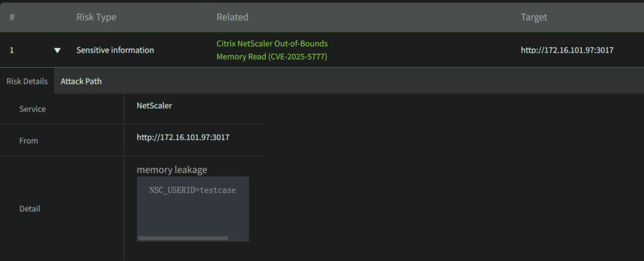Click the memory leakage heading

(172, 170)
